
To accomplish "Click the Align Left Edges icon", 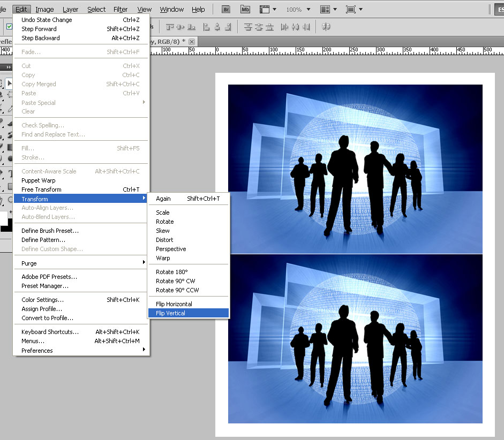I will [x=206, y=27].
